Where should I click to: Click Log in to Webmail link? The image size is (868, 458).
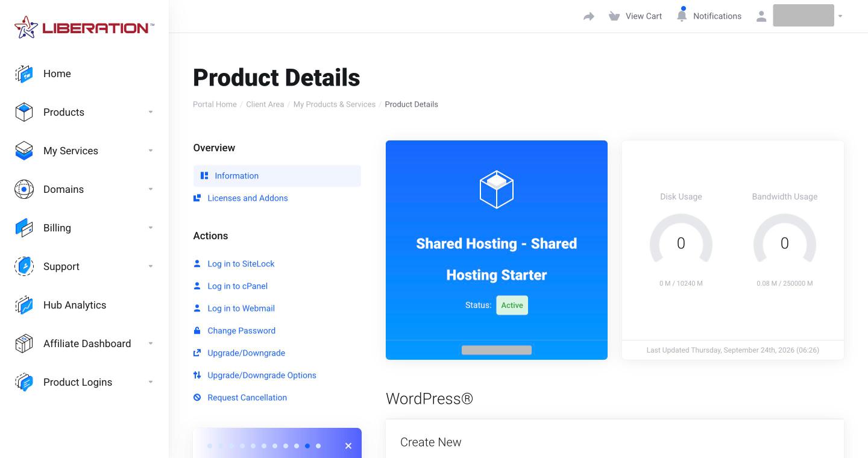(241, 308)
